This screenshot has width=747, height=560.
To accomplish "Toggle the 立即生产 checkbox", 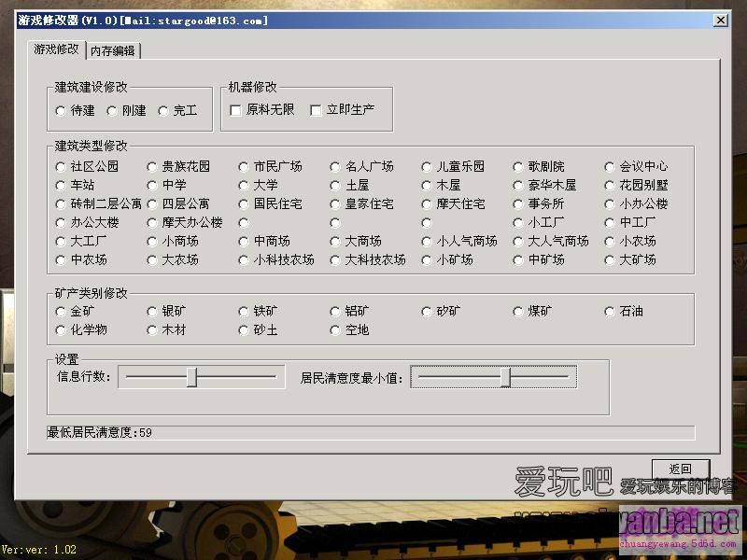I will [x=317, y=110].
